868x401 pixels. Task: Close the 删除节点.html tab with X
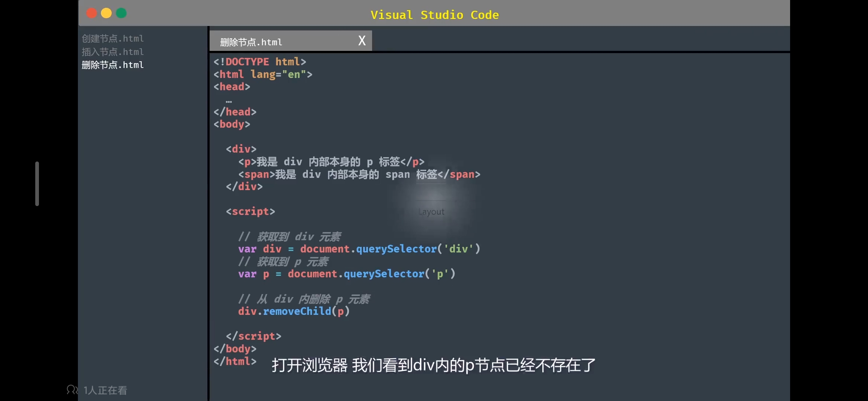coord(362,40)
